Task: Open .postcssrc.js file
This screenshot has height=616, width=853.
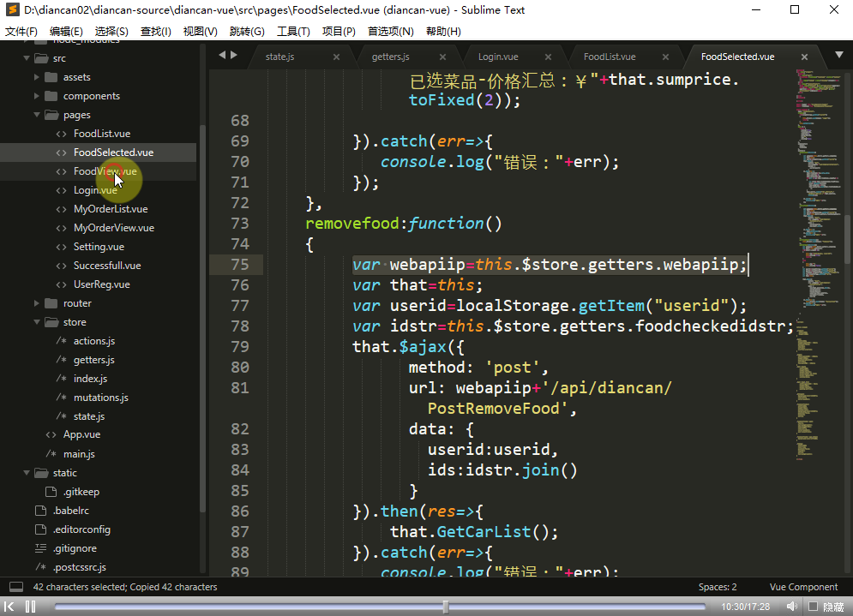Action: pos(80,567)
